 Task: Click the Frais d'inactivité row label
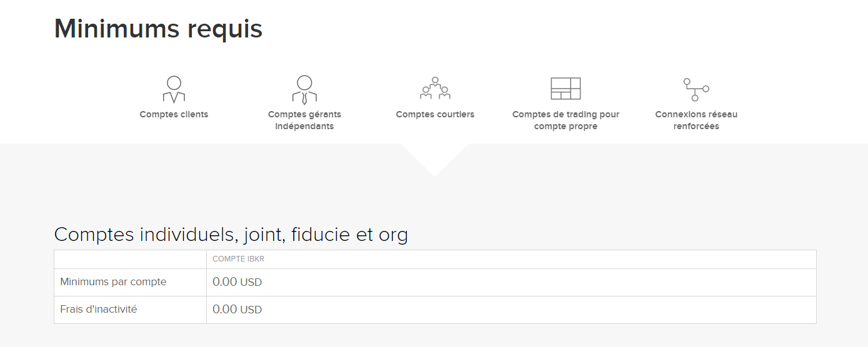click(98, 310)
